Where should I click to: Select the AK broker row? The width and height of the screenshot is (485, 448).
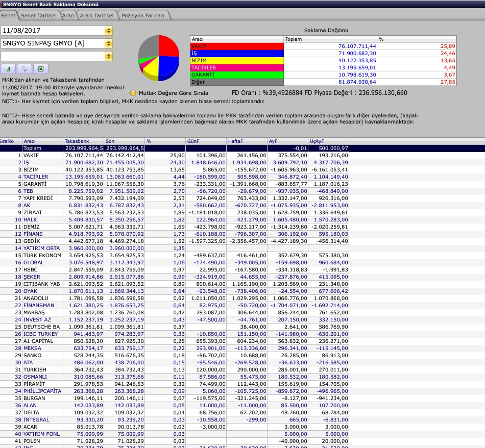pyautogui.click(x=175, y=205)
